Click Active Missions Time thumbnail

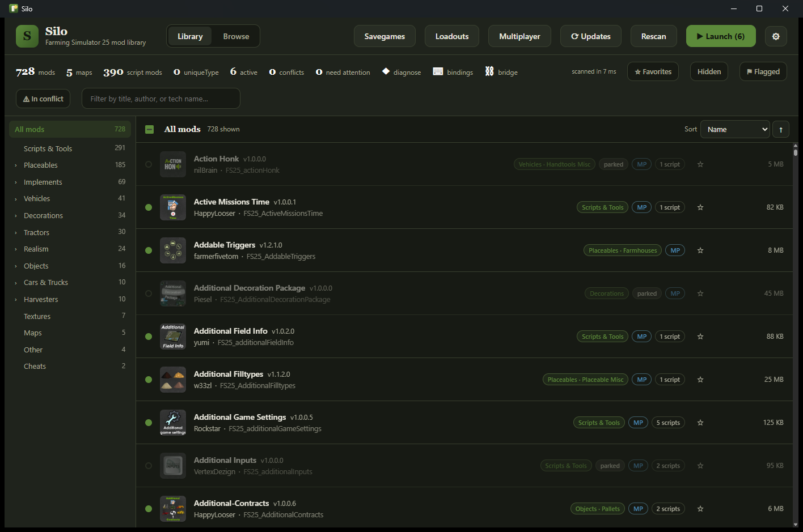173,207
